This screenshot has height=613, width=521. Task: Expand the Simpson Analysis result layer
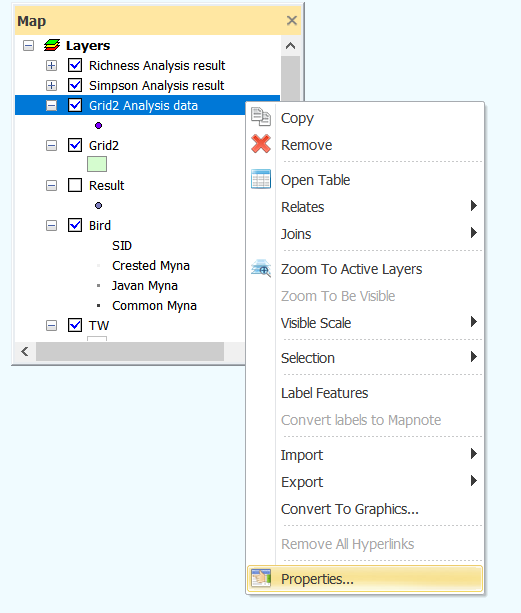click(51, 85)
